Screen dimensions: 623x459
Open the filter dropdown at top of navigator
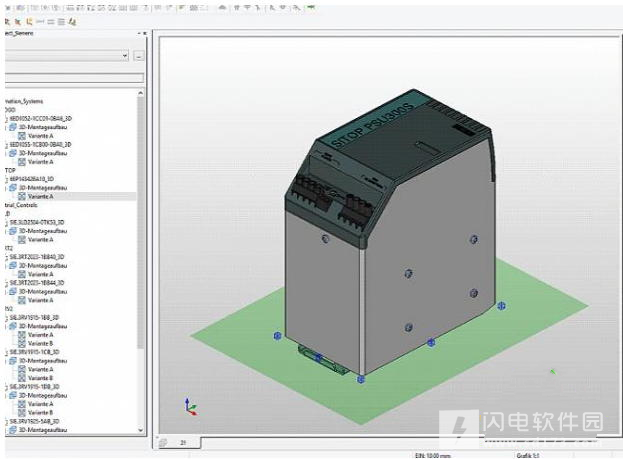click(67, 56)
